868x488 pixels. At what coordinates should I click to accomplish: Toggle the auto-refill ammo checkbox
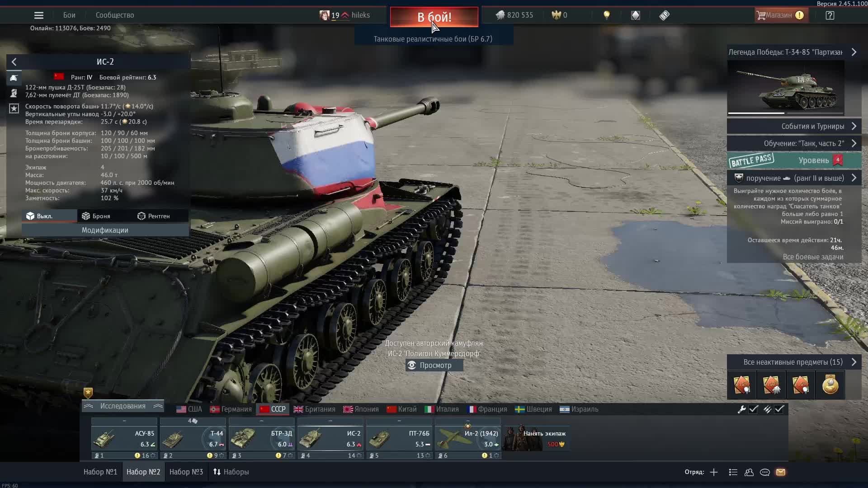pyautogui.click(x=779, y=409)
